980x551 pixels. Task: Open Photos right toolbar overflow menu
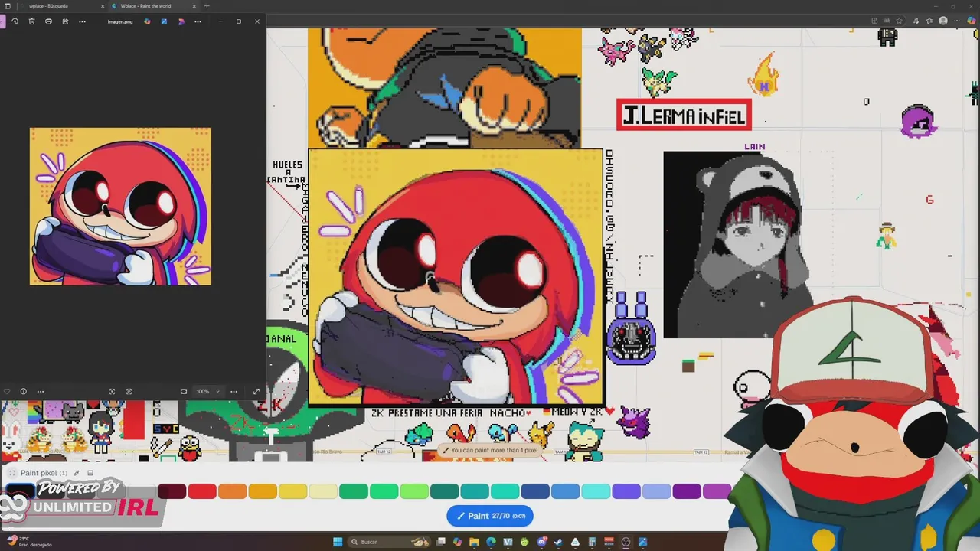tap(198, 21)
